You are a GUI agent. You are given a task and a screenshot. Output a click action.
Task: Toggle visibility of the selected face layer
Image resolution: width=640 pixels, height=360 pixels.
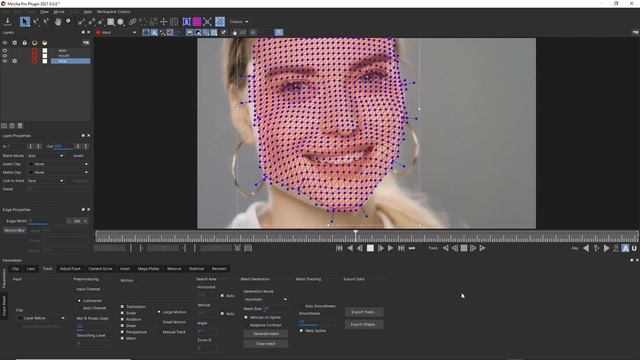[x=5, y=61]
